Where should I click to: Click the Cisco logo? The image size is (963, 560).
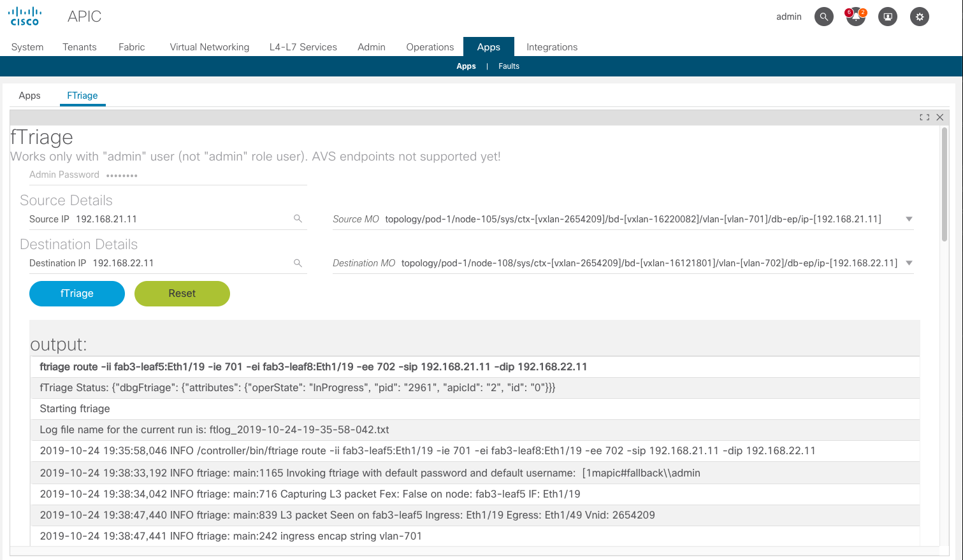25,17
